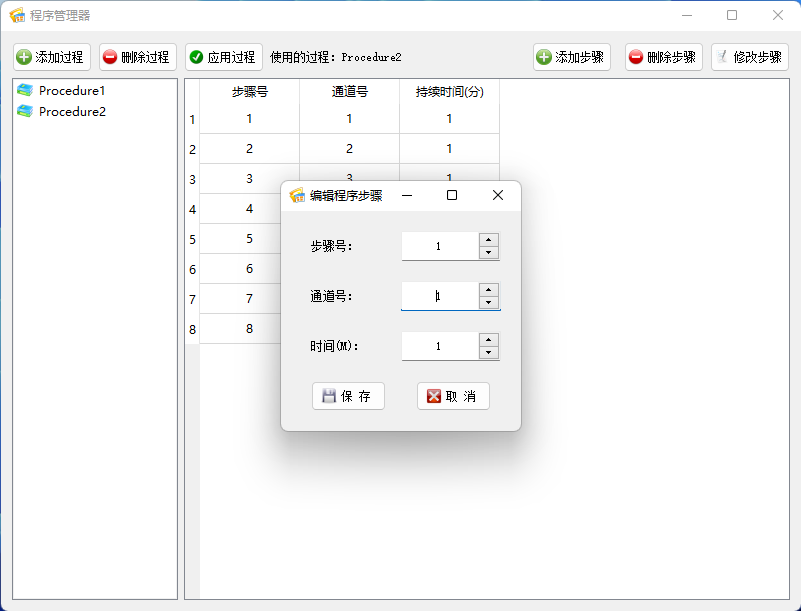Click the 添加步骤 (add step) button
The height and width of the screenshot is (611, 801).
coord(572,57)
